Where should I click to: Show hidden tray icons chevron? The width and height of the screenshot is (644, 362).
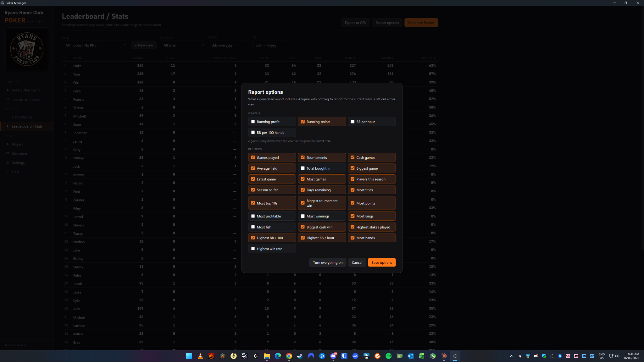pos(512,356)
